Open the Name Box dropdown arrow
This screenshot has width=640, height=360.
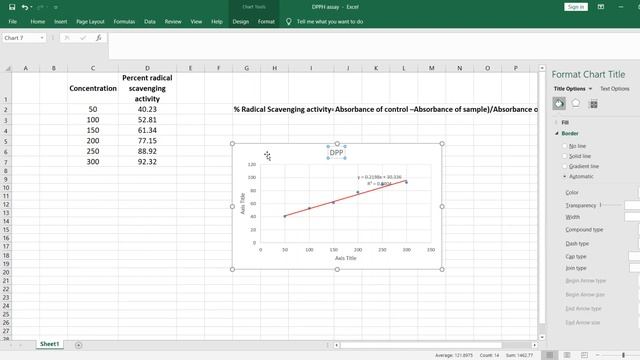42,38
